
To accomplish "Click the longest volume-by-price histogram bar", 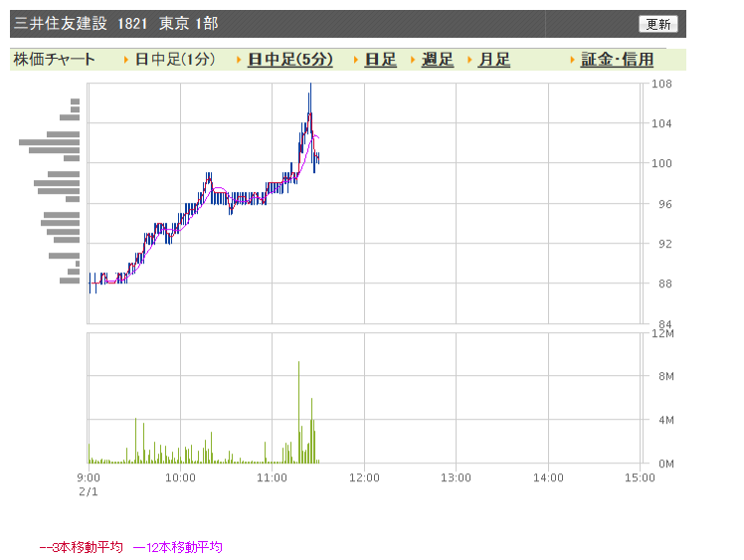I will coord(50,142).
